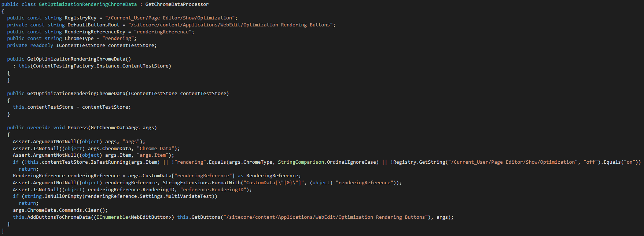Click the "Chrome Data" string literal
The width and height of the screenshot is (644, 236).
pos(155,149)
